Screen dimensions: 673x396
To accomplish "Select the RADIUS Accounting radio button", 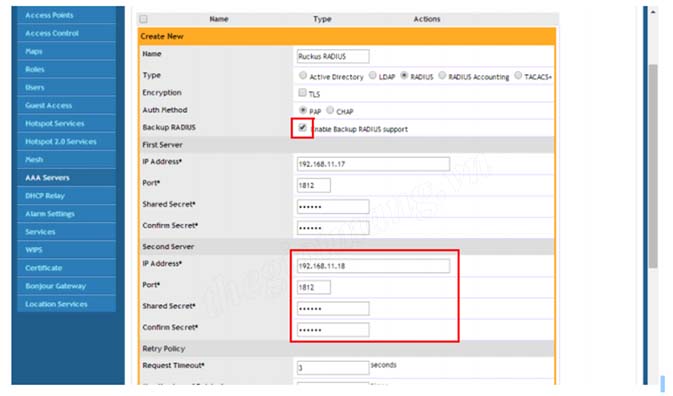I will point(442,76).
